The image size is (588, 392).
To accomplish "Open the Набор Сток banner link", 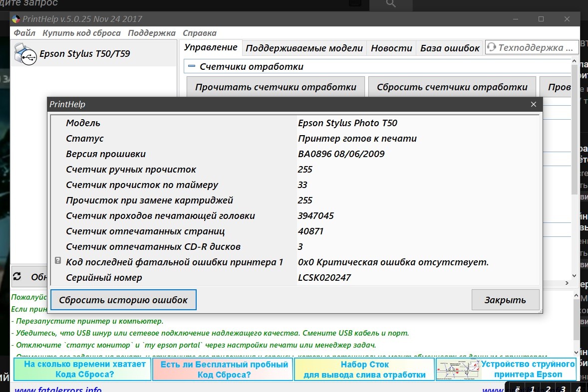I will point(364,370).
